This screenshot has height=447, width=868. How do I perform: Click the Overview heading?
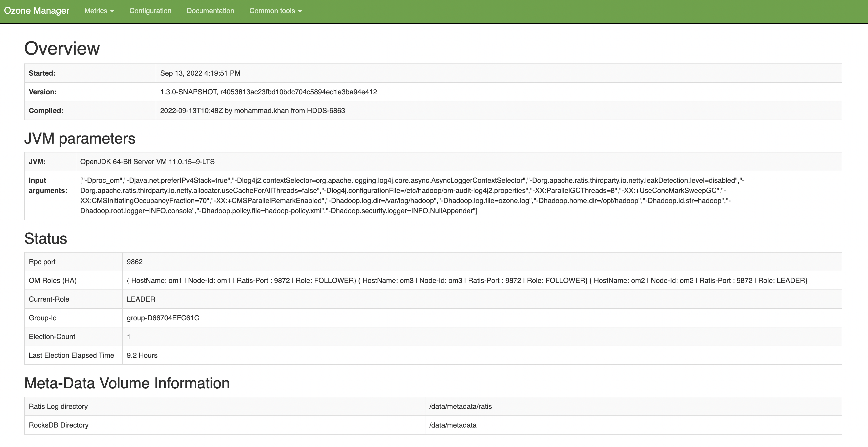[x=62, y=48]
